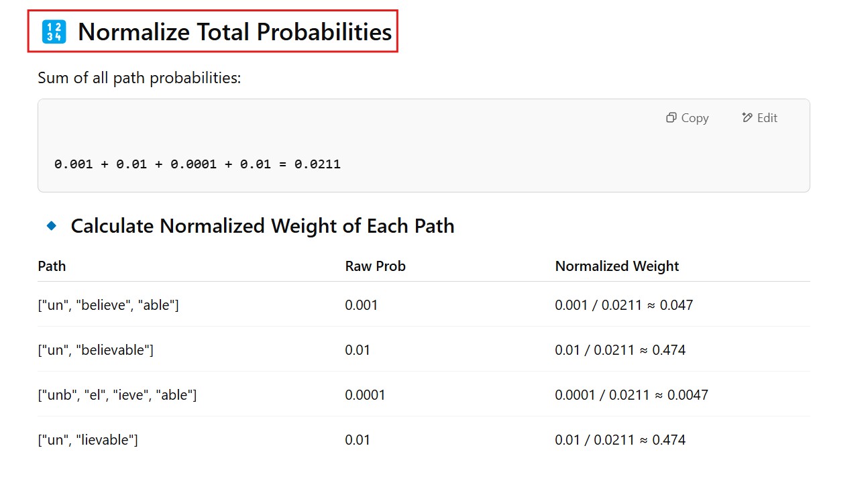
Task: Select the ["un", "lievable"] path cell
Action: pyautogui.click(x=88, y=440)
